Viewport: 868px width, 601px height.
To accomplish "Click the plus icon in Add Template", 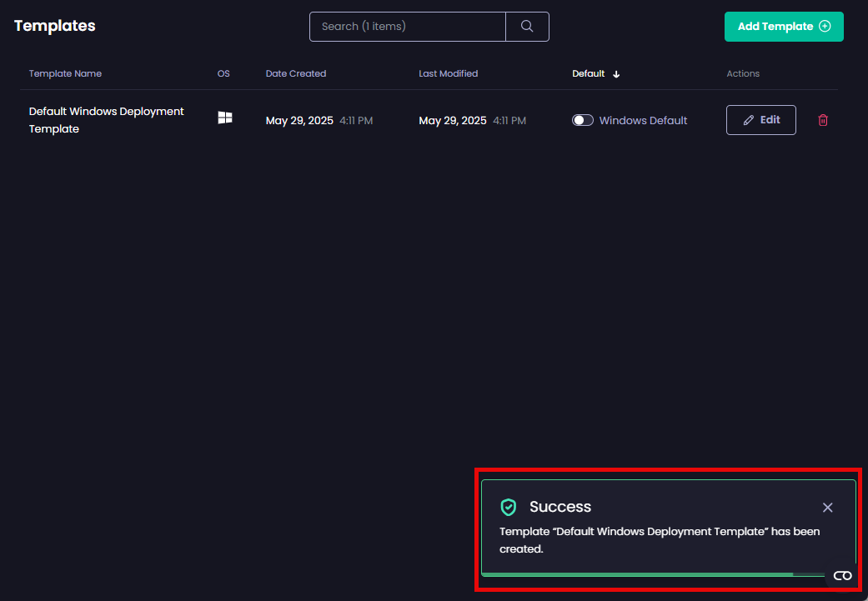I will click(825, 27).
